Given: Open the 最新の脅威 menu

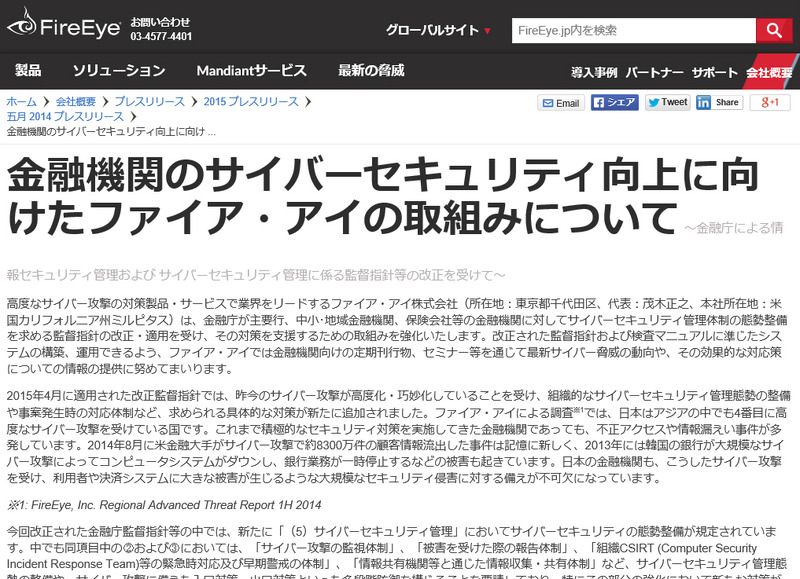Looking at the screenshot, I should click(x=371, y=71).
